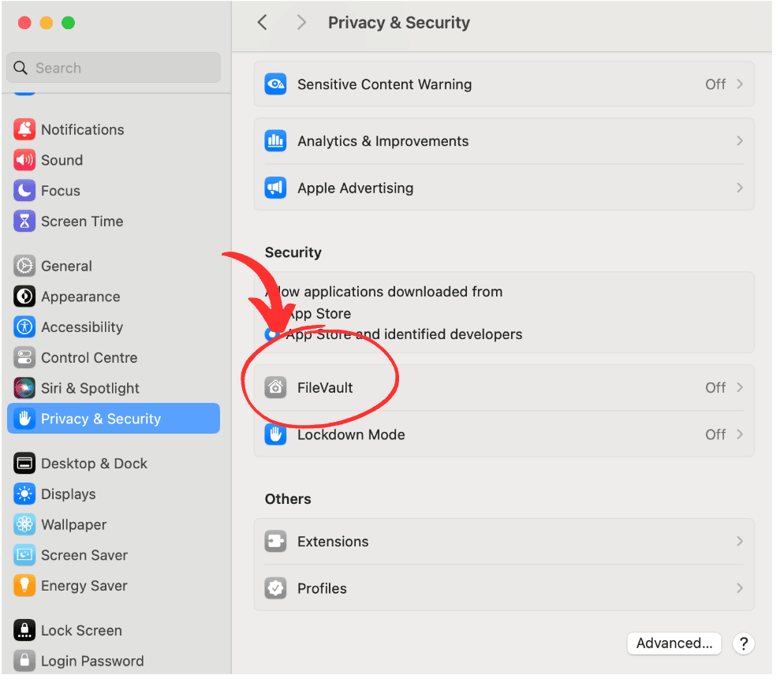
Task: Open the Lockdown Mode icon
Action: tap(275, 434)
